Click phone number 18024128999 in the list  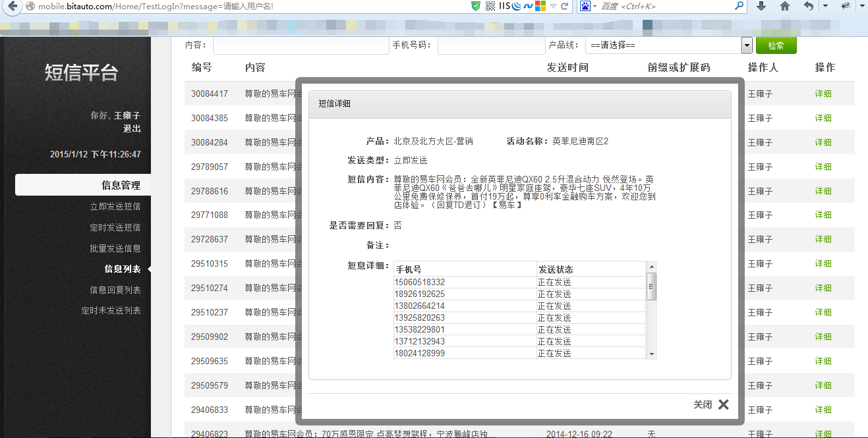[420, 353]
